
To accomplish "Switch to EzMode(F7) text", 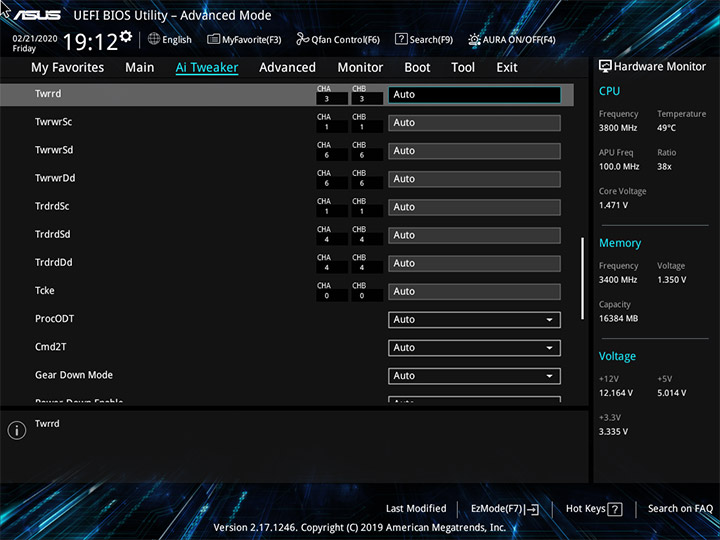I will pos(496,509).
